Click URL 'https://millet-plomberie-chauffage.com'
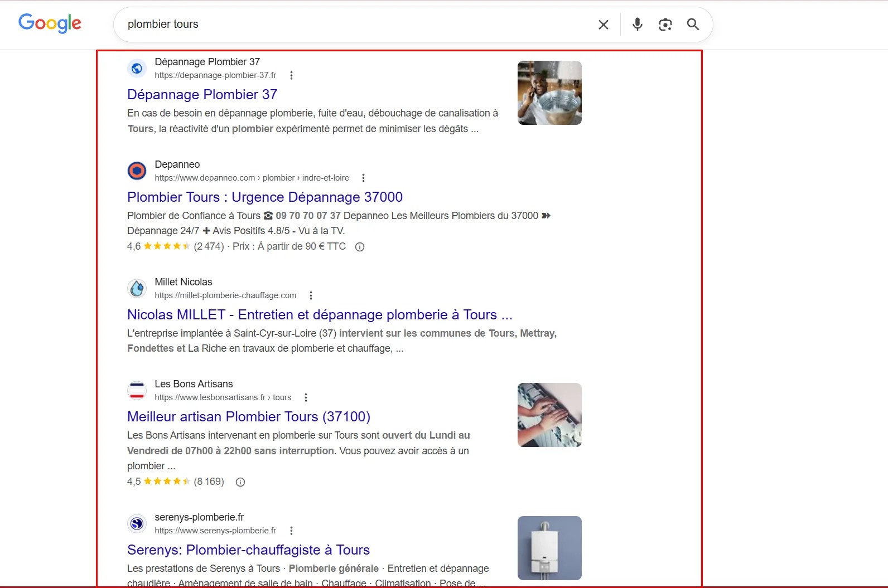Image resolution: width=888 pixels, height=588 pixels. tap(225, 295)
